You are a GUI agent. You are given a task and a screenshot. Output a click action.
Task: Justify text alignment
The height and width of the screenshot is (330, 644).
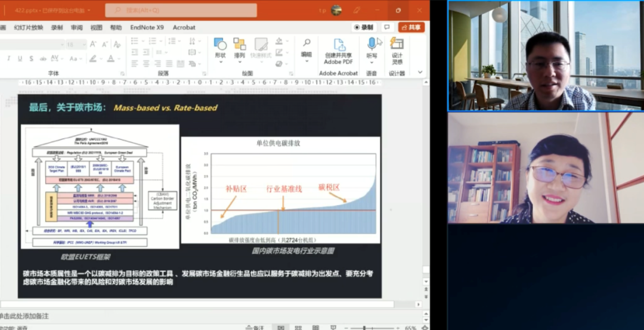coord(169,63)
